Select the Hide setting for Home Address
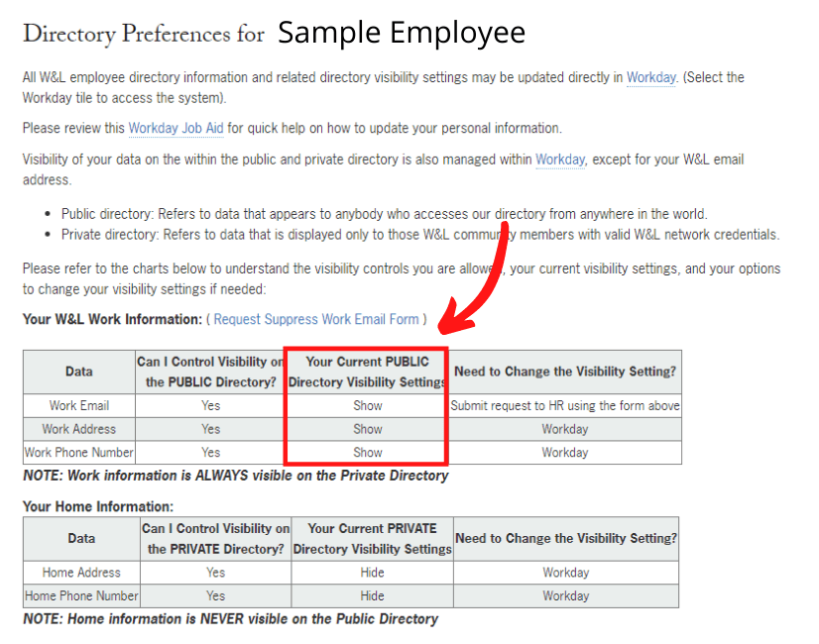Screen dimensions: 819x644 pyautogui.click(x=372, y=573)
